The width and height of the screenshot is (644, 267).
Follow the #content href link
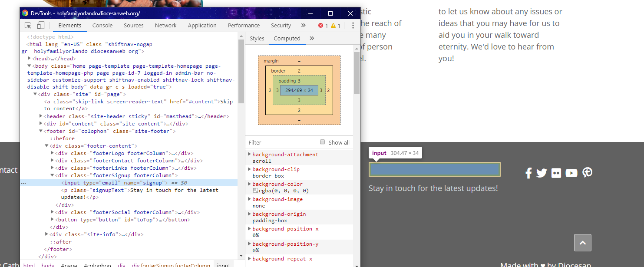pyautogui.click(x=201, y=102)
